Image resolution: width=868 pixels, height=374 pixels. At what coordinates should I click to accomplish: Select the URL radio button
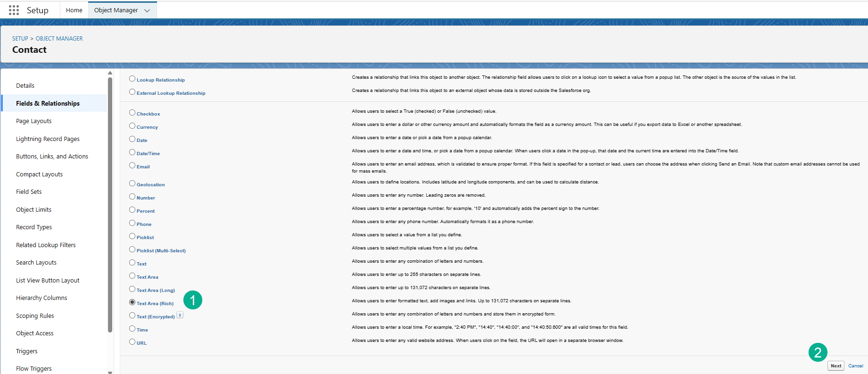[132, 342]
